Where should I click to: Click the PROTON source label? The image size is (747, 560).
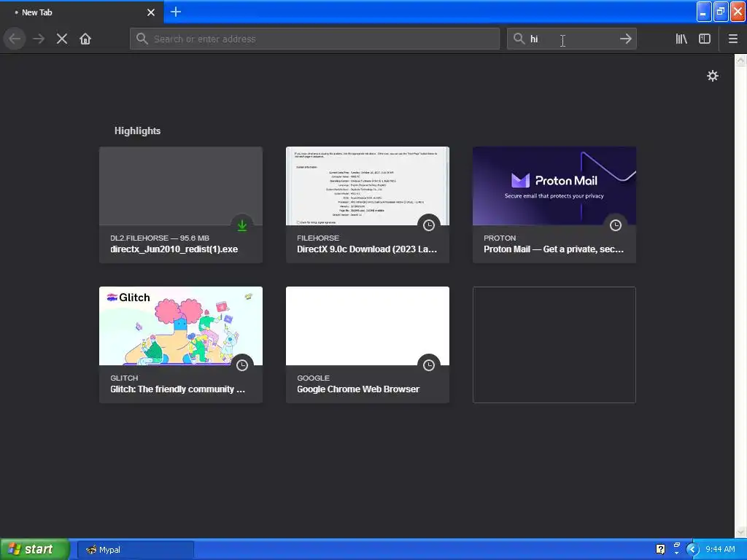click(x=500, y=238)
